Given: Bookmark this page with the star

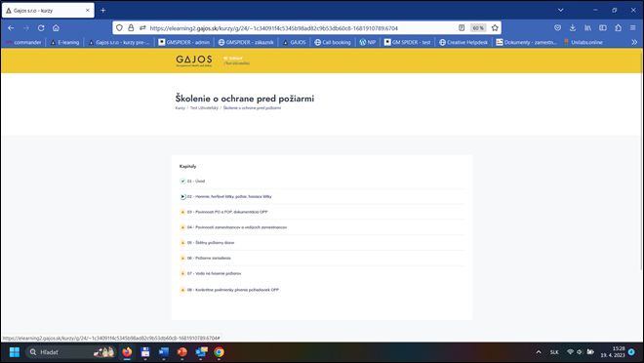Looking at the screenshot, I should pos(495,28).
